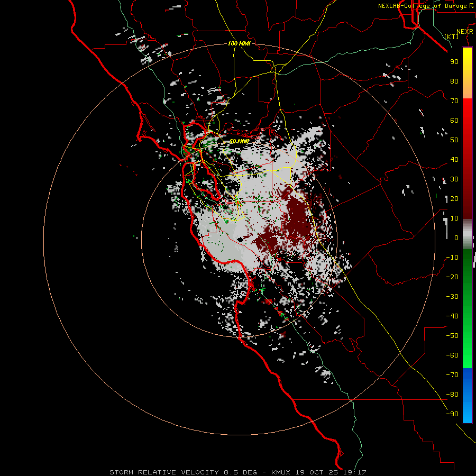The height and width of the screenshot is (476, 476).
Task: Click the "NEXR" label above the scale
Action: pyautogui.click(x=465, y=32)
